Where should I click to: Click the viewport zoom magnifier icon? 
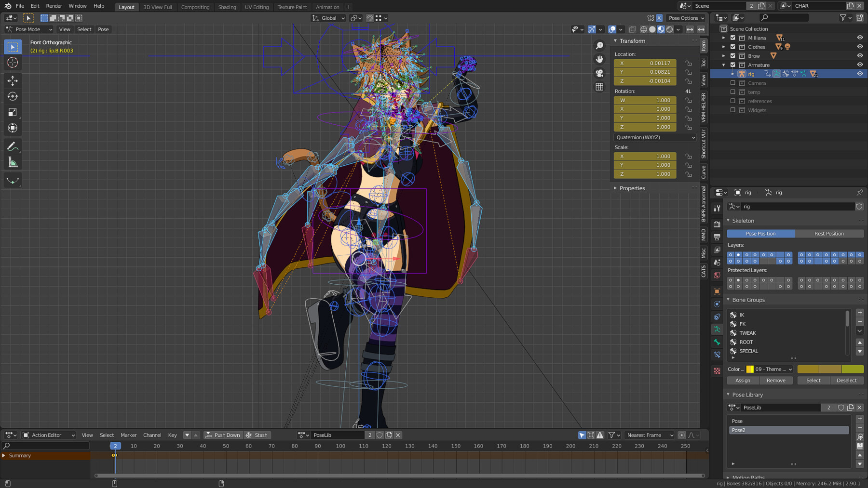[x=599, y=45]
